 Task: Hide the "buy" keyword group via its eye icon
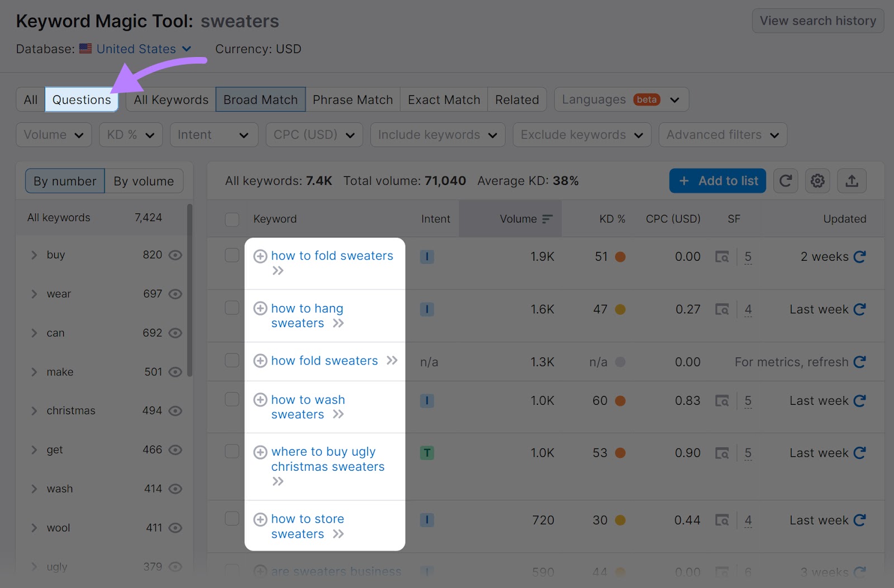175,255
